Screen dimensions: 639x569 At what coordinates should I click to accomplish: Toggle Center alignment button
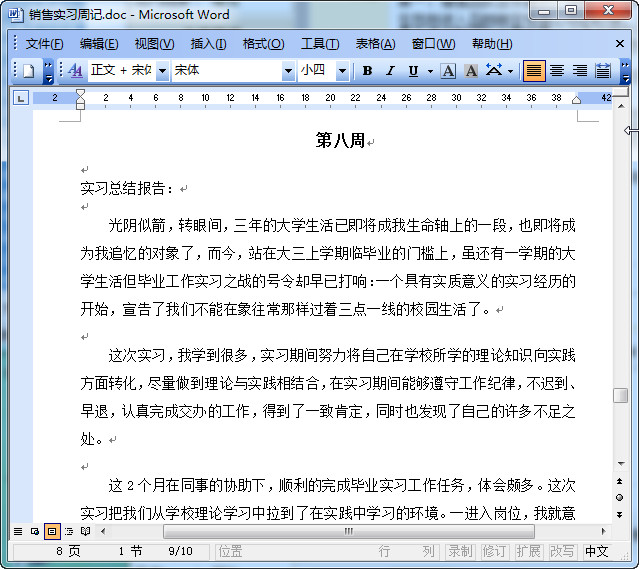(x=557, y=71)
